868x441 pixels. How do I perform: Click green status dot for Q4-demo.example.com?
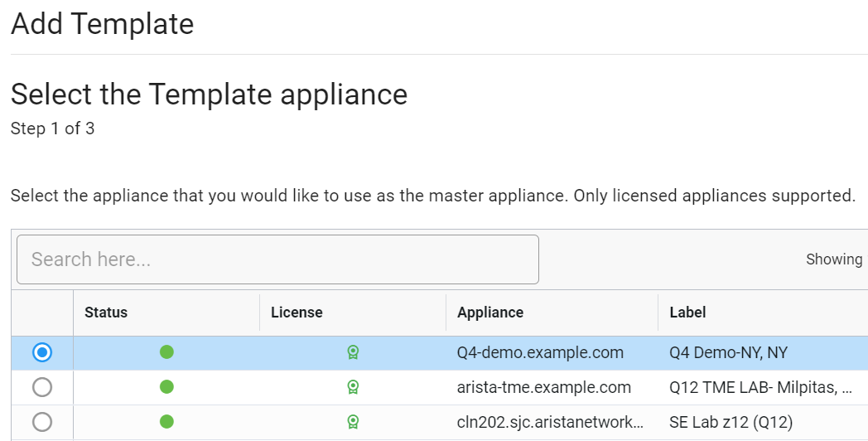(x=166, y=351)
